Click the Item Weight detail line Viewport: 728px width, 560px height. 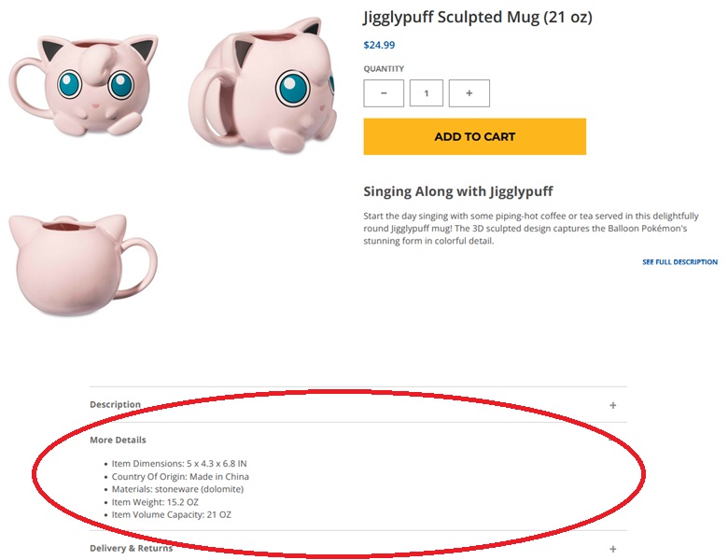point(155,502)
